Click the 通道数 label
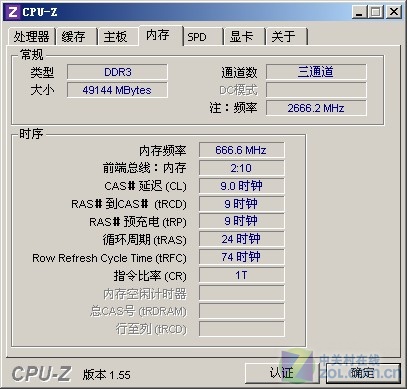 coord(239,72)
